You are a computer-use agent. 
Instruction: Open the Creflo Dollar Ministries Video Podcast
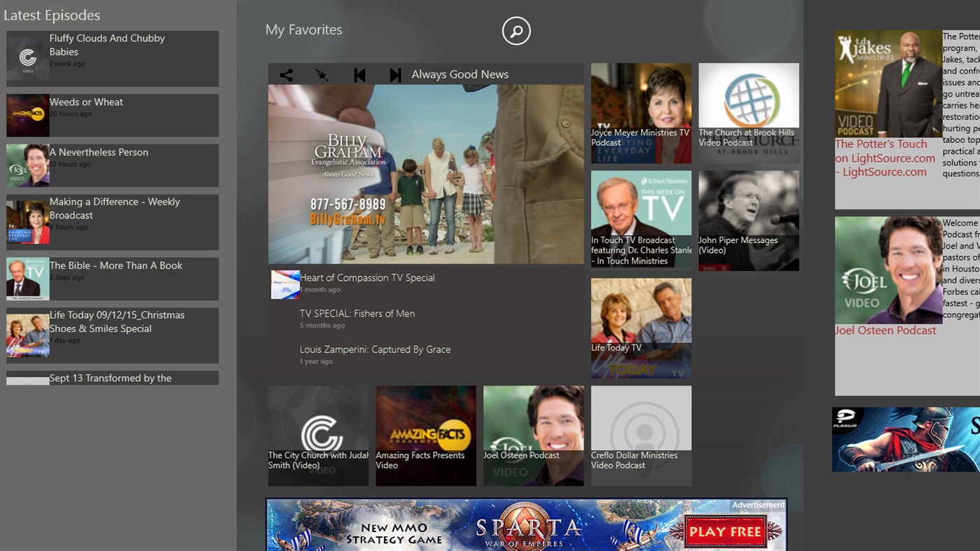[x=640, y=435]
